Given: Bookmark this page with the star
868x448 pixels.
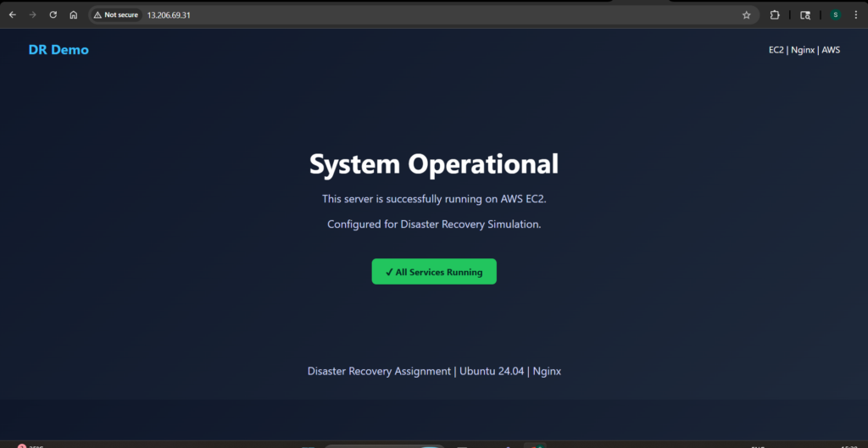Looking at the screenshot, I should point(746,14).
